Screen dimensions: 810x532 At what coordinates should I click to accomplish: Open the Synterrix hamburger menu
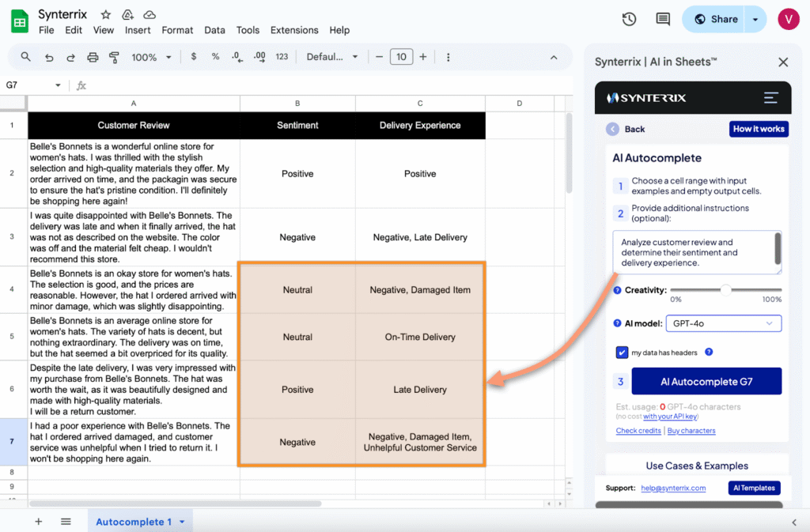click(770, 97)
